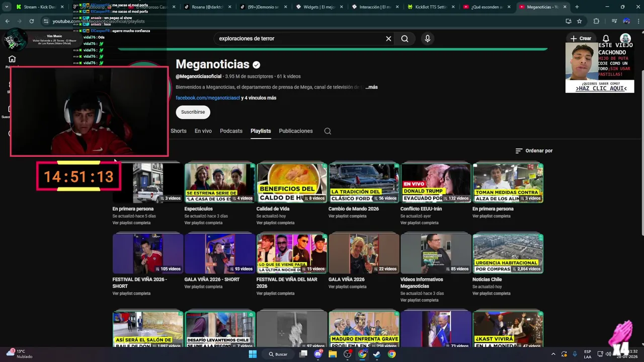
Task: Show hidden system tray icons
Action: (553, 354)
